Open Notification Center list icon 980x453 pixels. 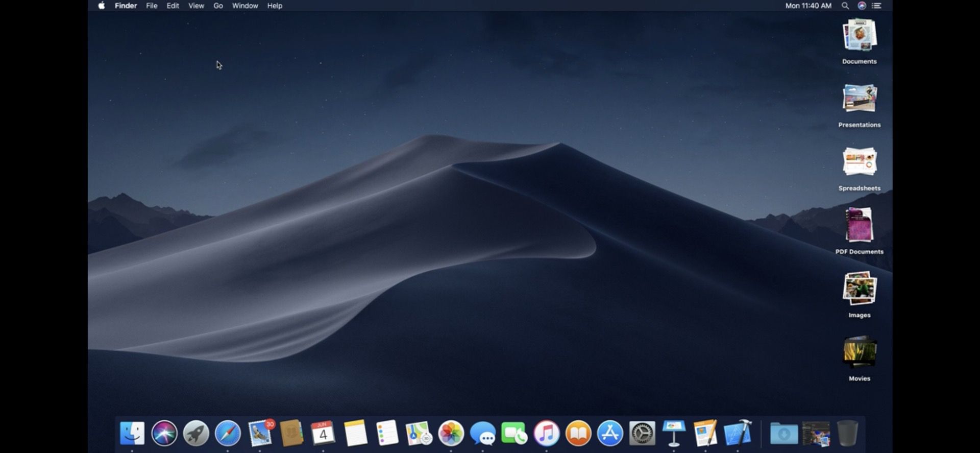point(877,6)
